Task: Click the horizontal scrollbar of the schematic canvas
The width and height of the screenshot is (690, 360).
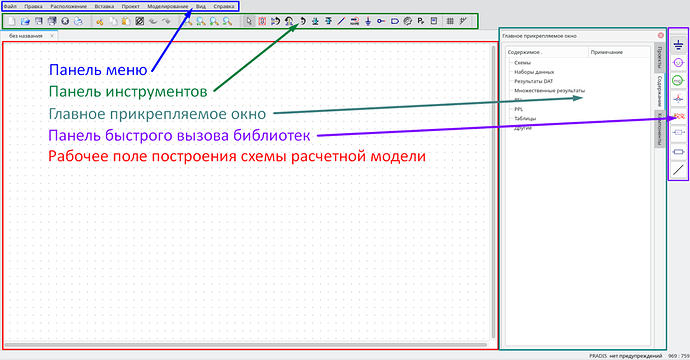Action: click(246, 345)
